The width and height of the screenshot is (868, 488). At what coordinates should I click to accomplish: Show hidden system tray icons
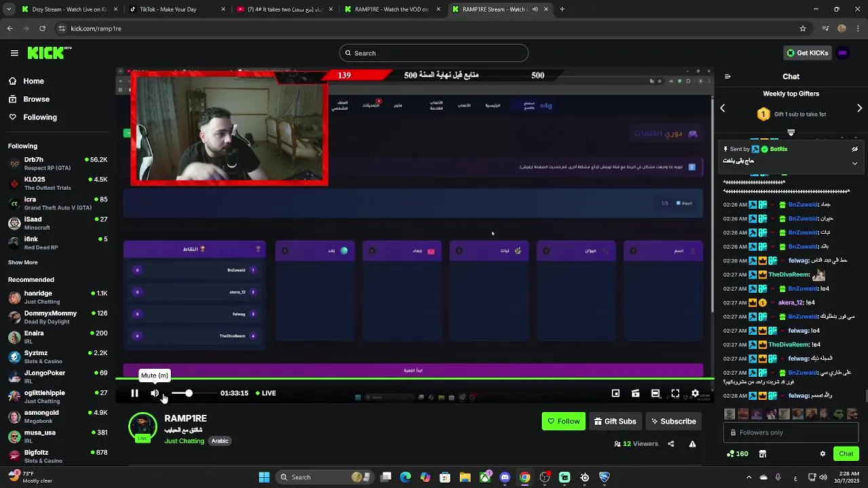[x=749, y=477]
